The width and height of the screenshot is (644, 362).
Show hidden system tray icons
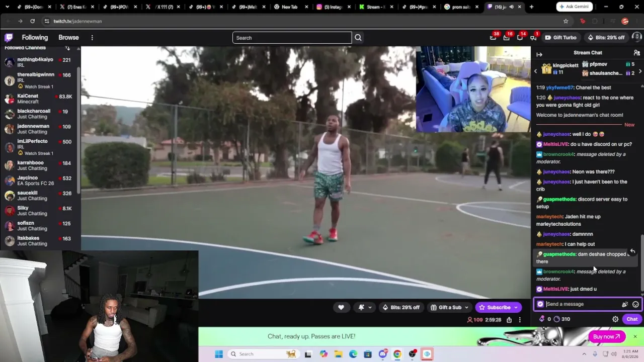pyautogui.click(x=584, y=354)
